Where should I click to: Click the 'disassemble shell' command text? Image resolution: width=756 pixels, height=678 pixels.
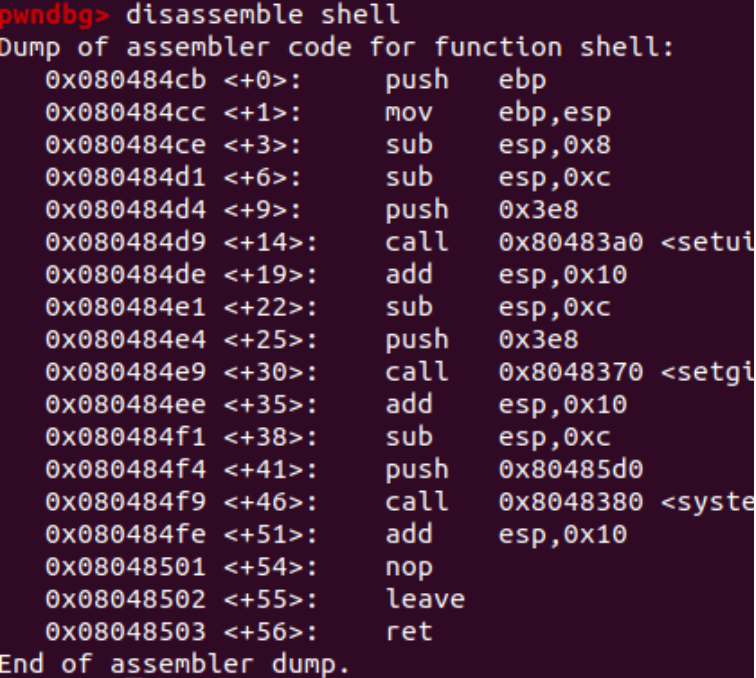coord(263,16)
